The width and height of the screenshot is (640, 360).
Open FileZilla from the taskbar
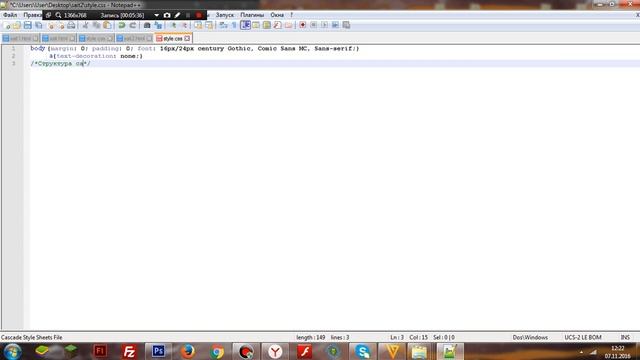129,351
